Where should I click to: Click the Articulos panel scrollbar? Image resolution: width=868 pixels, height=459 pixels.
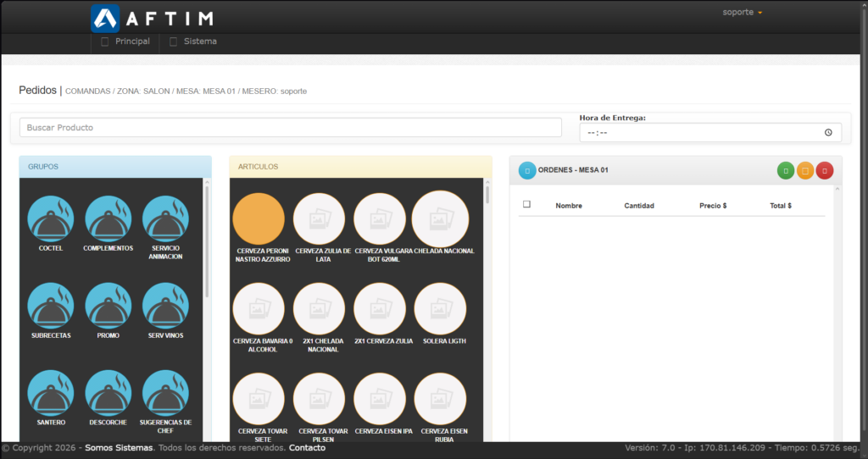[x=487, y=195]
